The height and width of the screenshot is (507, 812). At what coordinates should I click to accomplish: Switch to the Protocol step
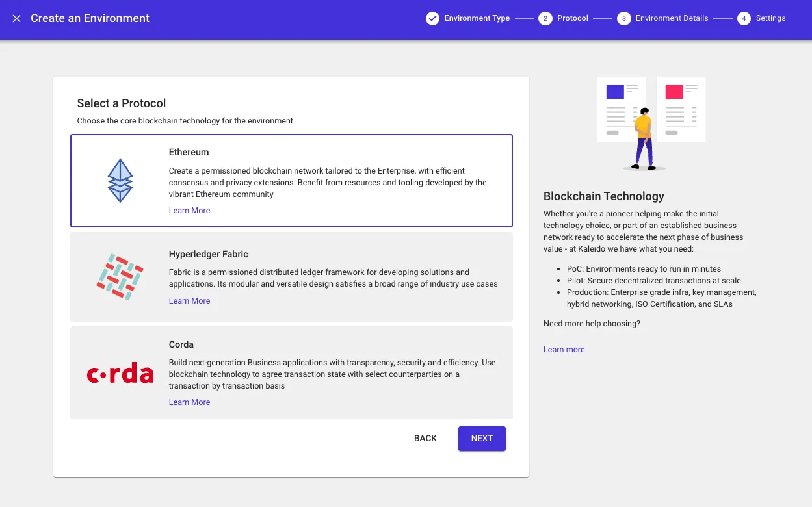572,18
